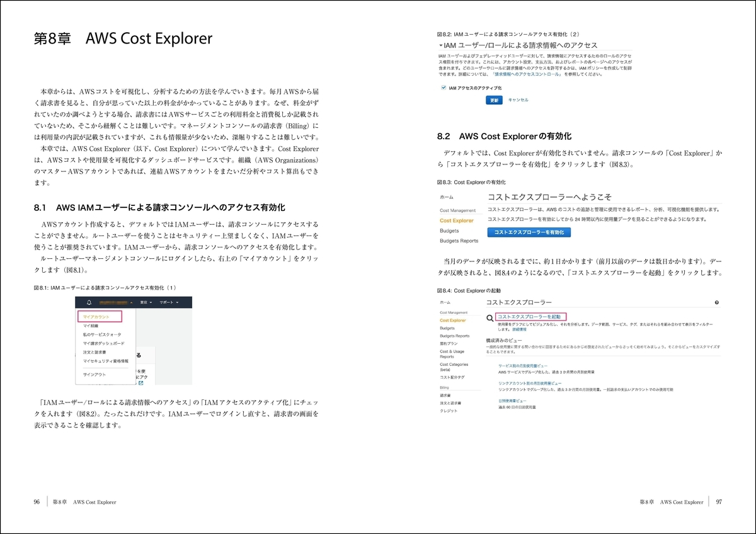This screenshot has width=756, height=534.
Task: Open the 東京 region dropdown
Action: [x=147, y=302]
